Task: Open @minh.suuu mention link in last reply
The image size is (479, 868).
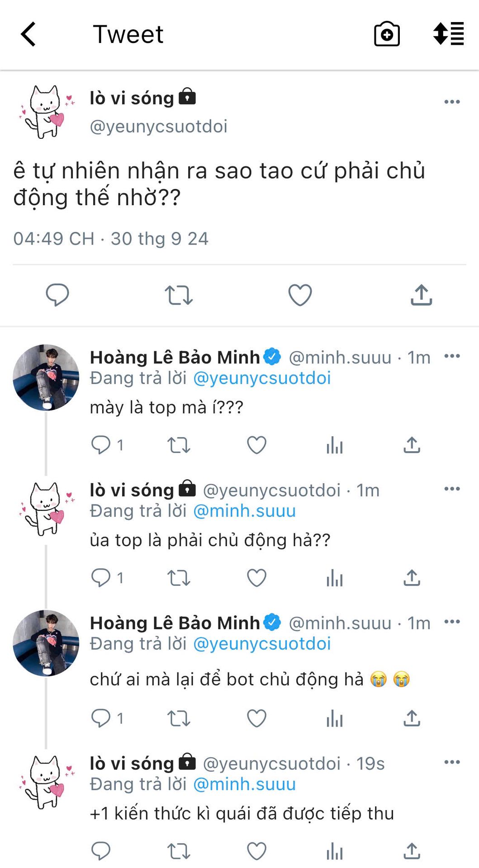Action: (x=244, y=784)
